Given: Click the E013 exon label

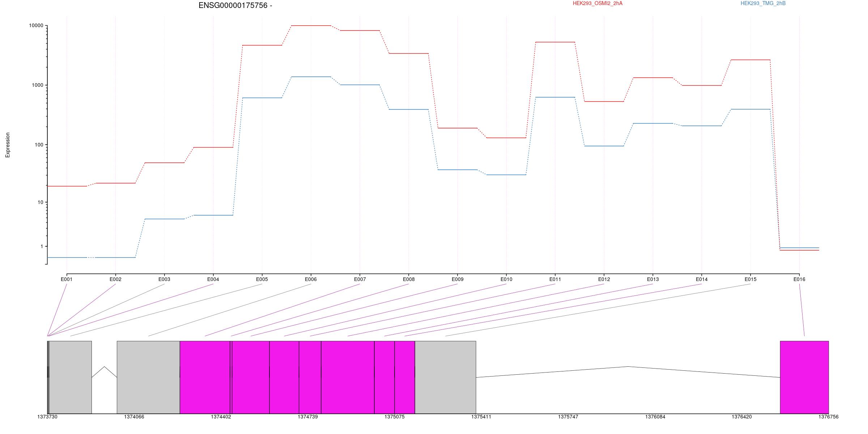Looking at the screenshot, I should point(653,279).
